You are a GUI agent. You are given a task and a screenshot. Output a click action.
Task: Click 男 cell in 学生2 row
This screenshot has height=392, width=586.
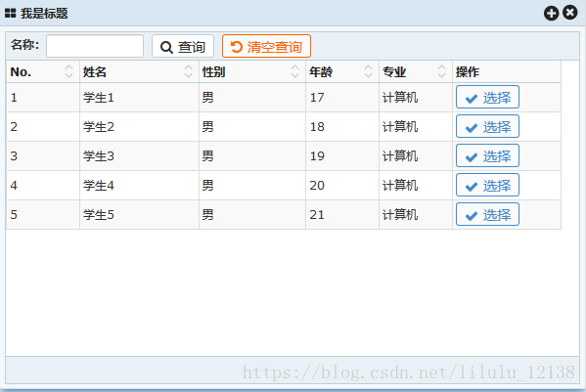[252, 126]
